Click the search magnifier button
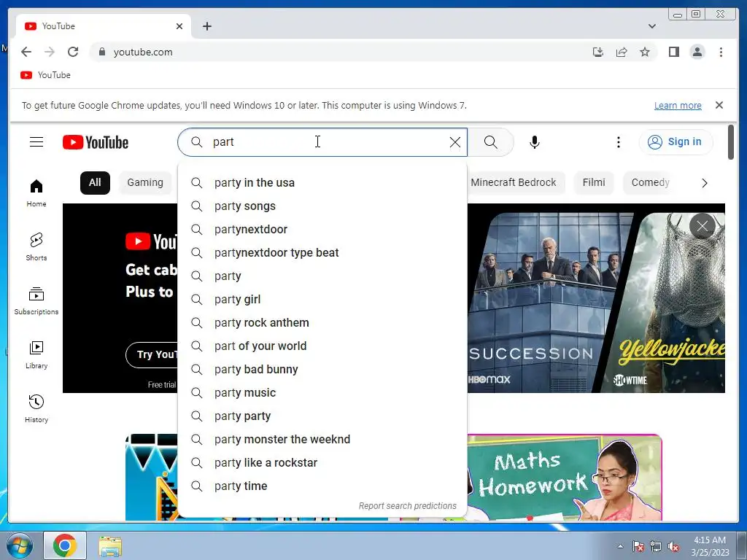The height and width of the screenshot is (560, 747). pos(491,142)
